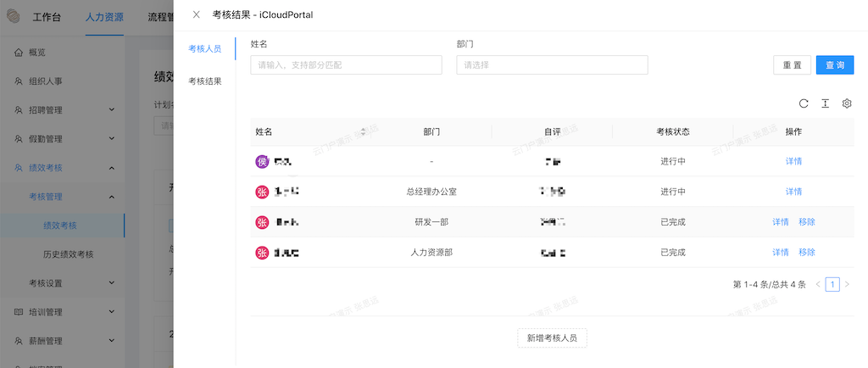The width and height of the screenshot is (868, 368).
Task: Focus the 姓名 search input field
Action: pos(346,64)
